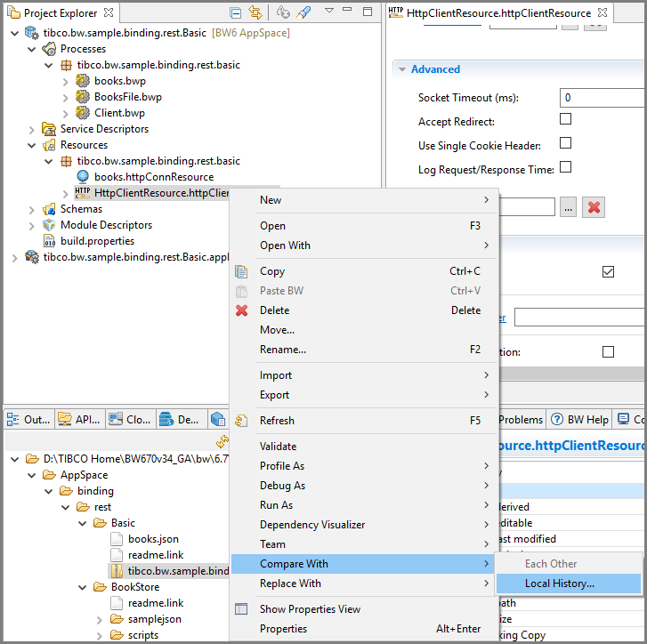Click BW Help question mark icon
647x644 pixels.
(557, 419)
